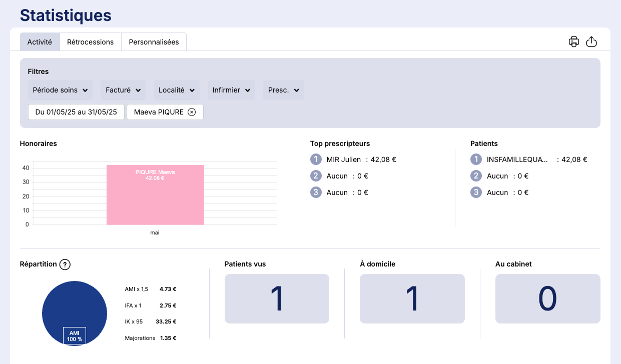Click the MIR Julien prescriber entry
Screen dimensions: 621x364
pos(344,159)
